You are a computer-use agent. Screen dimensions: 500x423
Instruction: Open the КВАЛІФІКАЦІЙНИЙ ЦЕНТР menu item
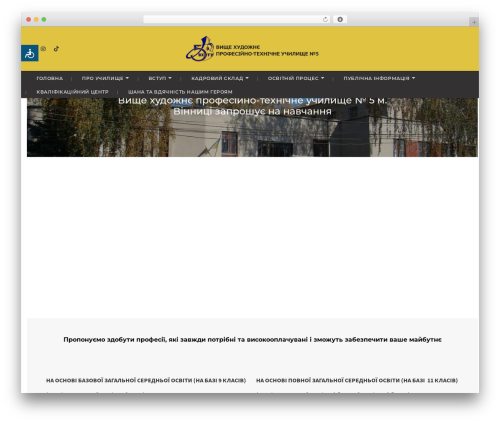(72, 92)
